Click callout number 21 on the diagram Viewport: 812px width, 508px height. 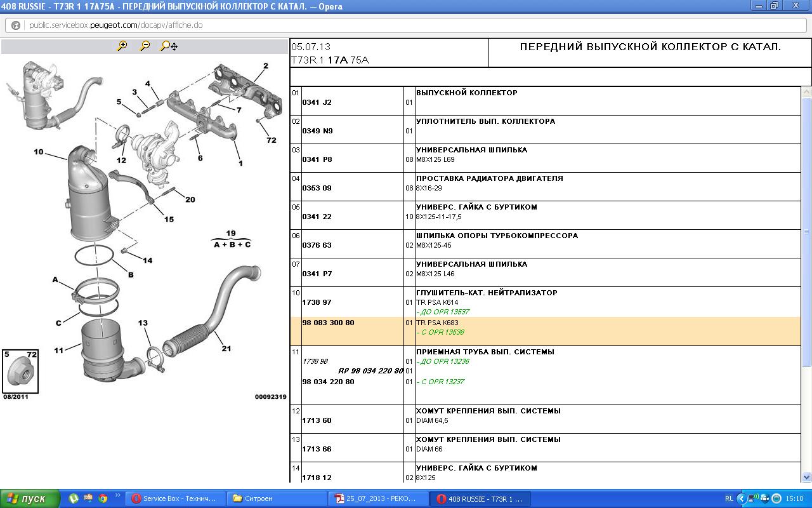pyautogui.click(x=226, y=348)
